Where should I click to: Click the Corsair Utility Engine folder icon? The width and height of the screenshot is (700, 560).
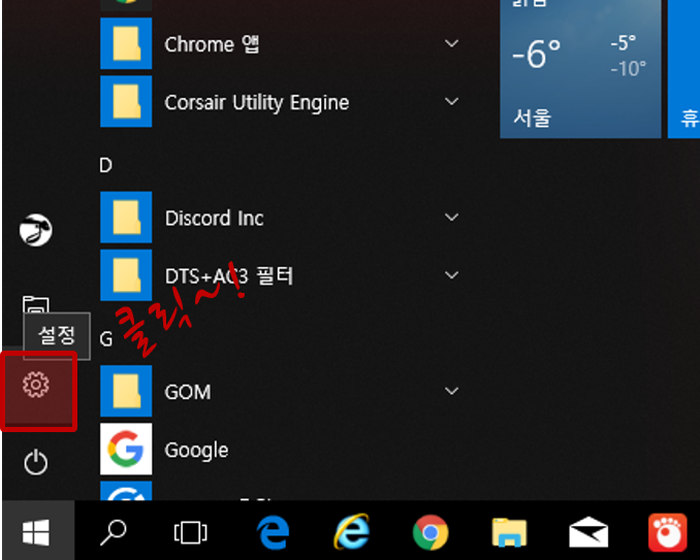tap(126, 101)
